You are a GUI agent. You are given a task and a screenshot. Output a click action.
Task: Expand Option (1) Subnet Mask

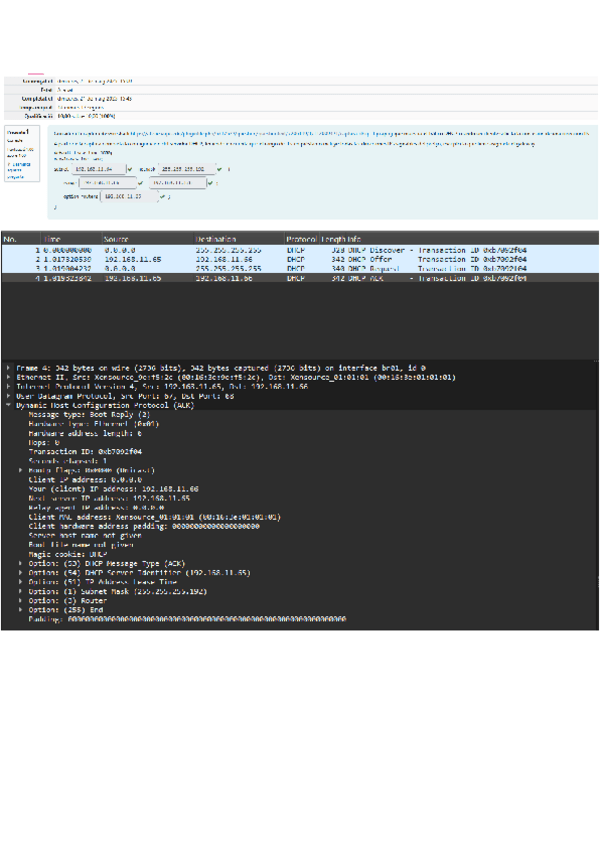tap(21, 591)
